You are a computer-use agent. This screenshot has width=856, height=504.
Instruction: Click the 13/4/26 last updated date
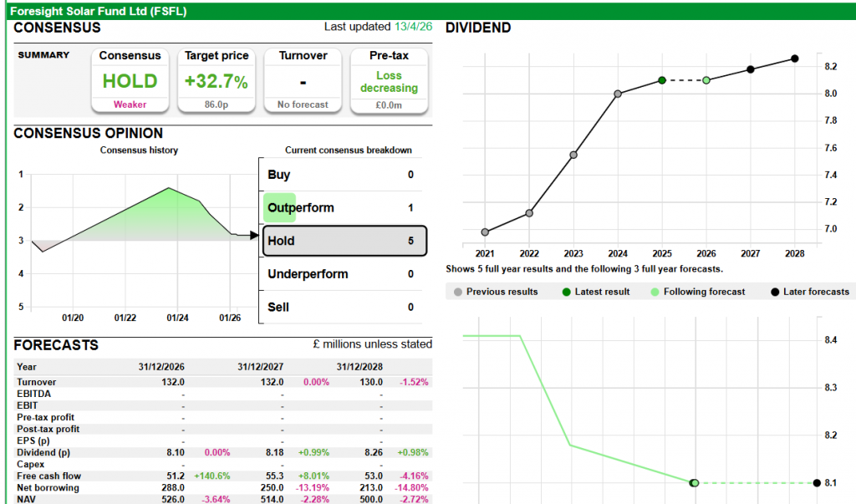coord(414,27)
